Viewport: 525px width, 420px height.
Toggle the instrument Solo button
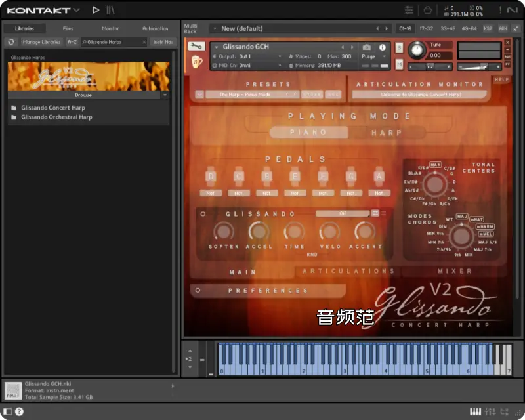pos(399,49)
